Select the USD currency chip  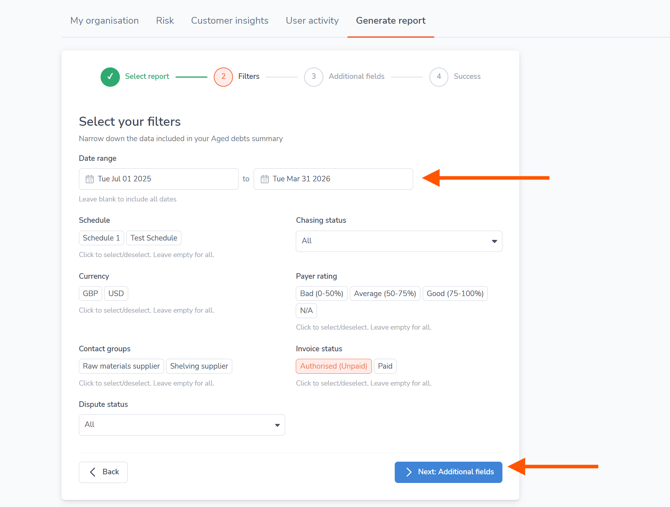point(116,294)
